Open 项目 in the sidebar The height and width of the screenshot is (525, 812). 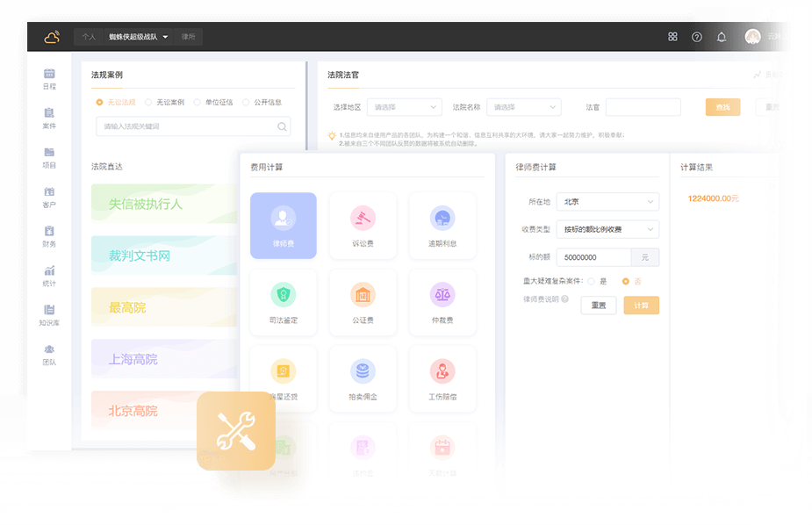click(x=49, y=158)
